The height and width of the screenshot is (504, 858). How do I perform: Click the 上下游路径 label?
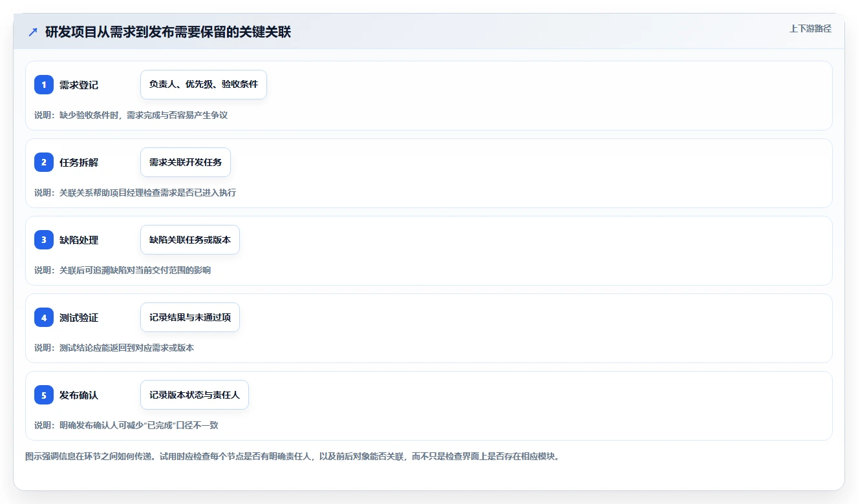tap(810, 28)
